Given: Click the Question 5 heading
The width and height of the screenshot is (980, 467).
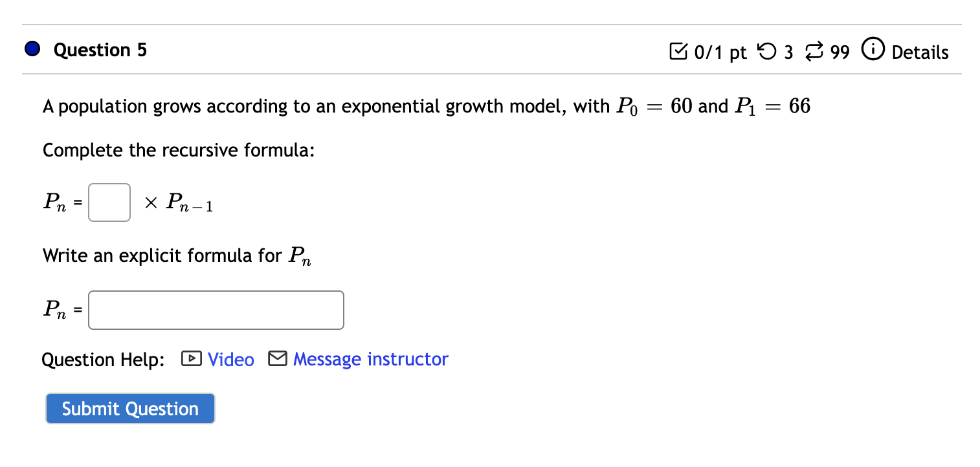Looking at the screenshot, I should pyautogui.click(x=100, y=50).
